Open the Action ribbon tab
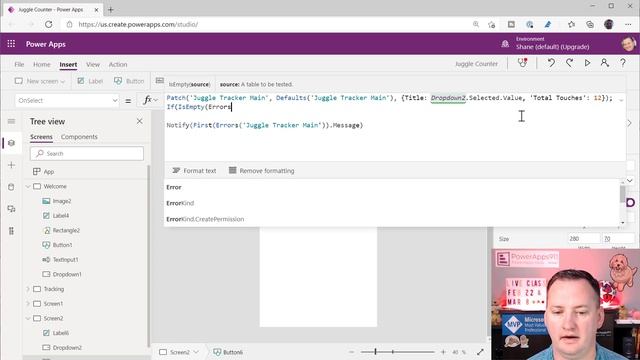Viewport: 640px width, 360px height. (x=118, y=64)
